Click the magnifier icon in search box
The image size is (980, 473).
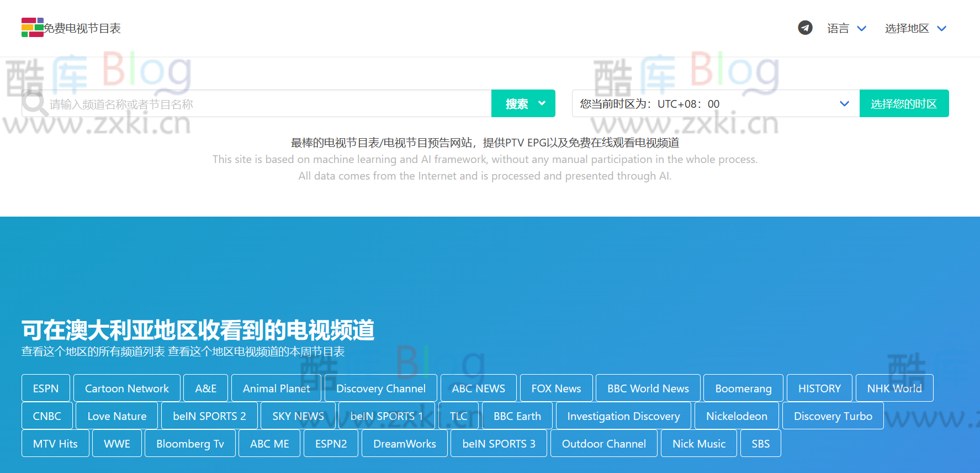(x=34, y=103)
